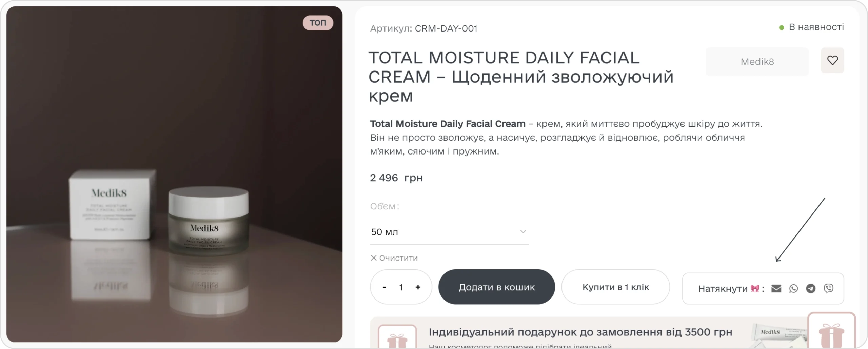The height and width of the screenshot is (349, 868).
Task: Add product to favorites with heart icon
Action: 832,61
